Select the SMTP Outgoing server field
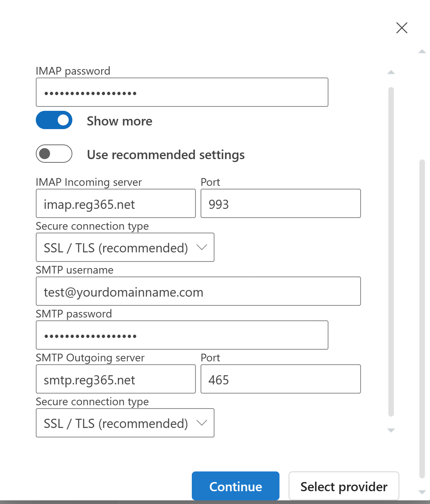Image resolution: width=430 pixels, height=504 pixels. point(115,379)
